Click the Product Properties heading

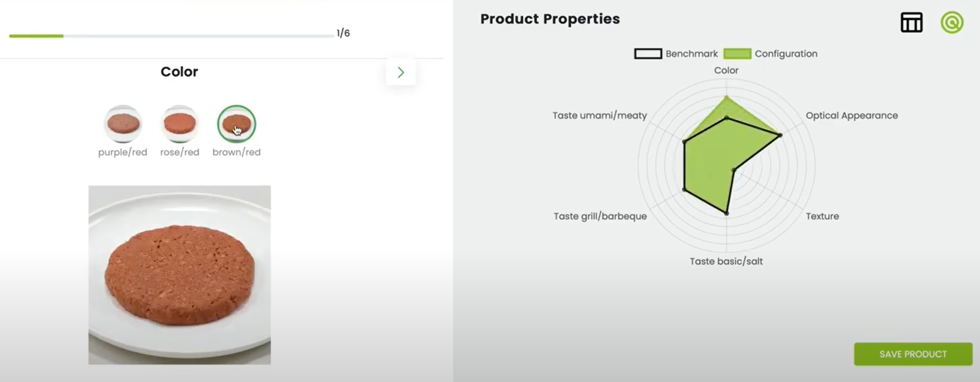tap(550, 19)
